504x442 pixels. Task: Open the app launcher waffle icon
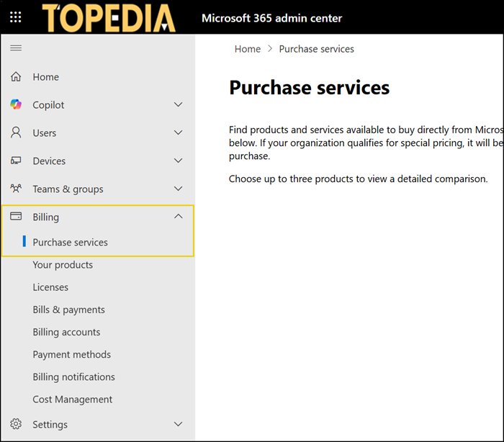click(16, 17)
